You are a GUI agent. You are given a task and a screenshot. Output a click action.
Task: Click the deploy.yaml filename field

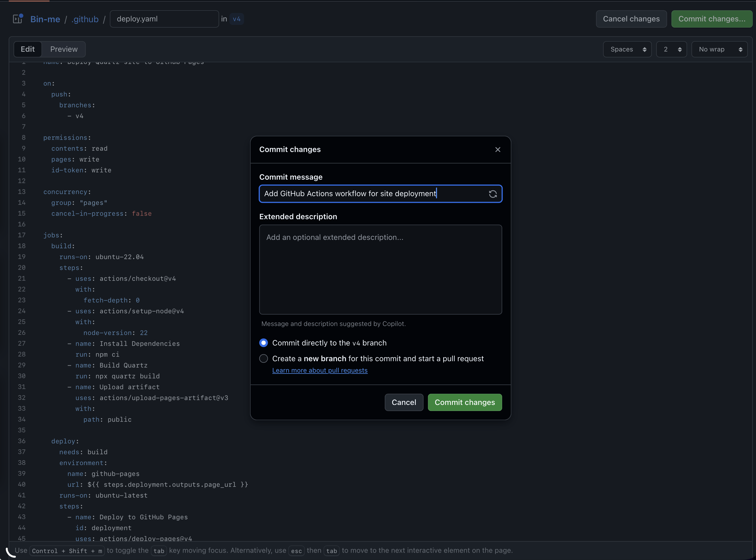point(164,19)
